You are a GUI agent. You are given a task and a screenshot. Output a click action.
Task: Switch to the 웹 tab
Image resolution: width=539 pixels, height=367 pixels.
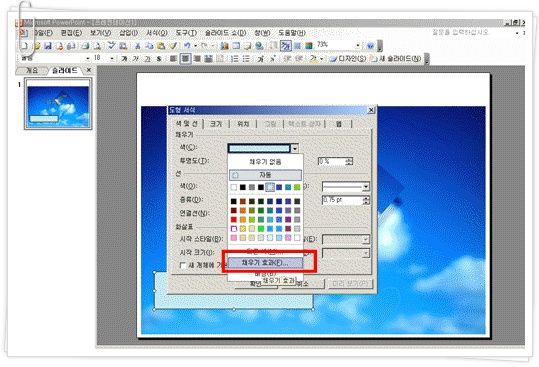(339, 124)
